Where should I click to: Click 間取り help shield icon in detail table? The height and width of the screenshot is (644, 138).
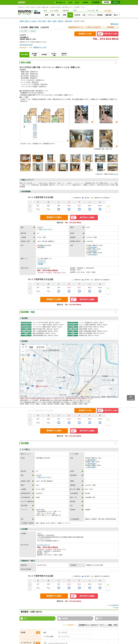84,228
